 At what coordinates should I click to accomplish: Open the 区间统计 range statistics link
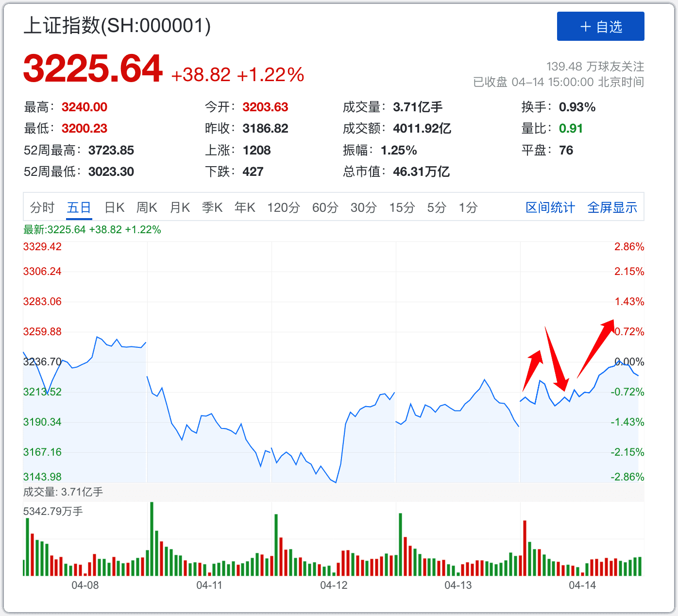(x=550, y=208)
